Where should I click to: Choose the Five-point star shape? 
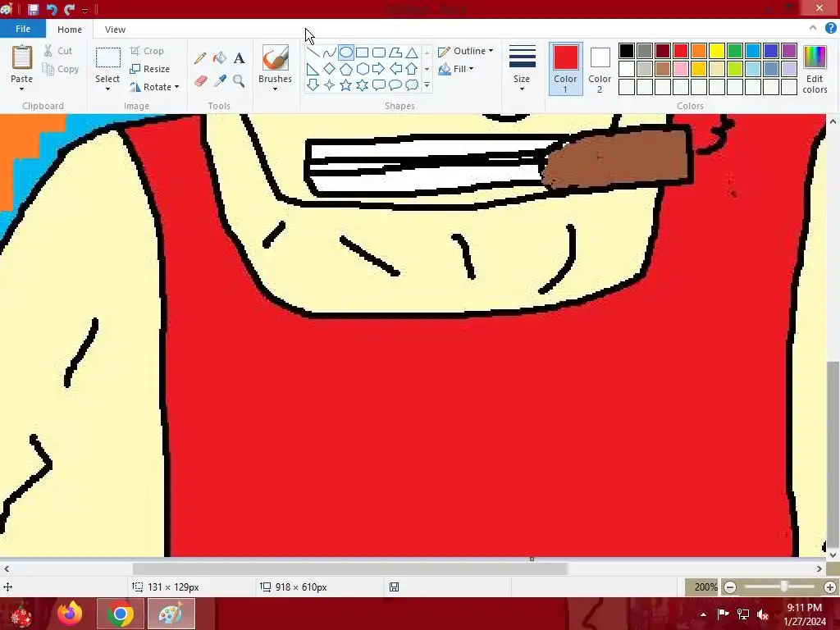tap(346, 84)
